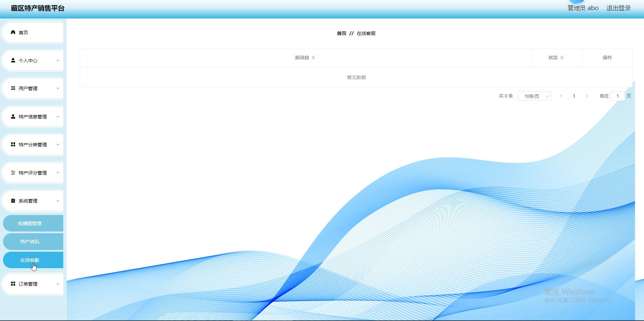The image size is (644, 321).
Task: Click the 特产信息管理 sidebar label
Action: [33, 117]
